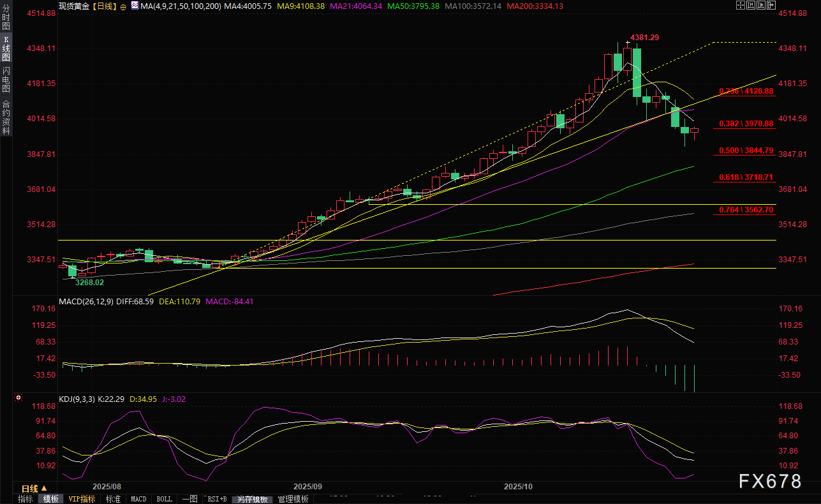Select the 模板 tab in bottom bar
Viewport: 821px width, 504px height.
pyautogui.click(x=51, y=499)
